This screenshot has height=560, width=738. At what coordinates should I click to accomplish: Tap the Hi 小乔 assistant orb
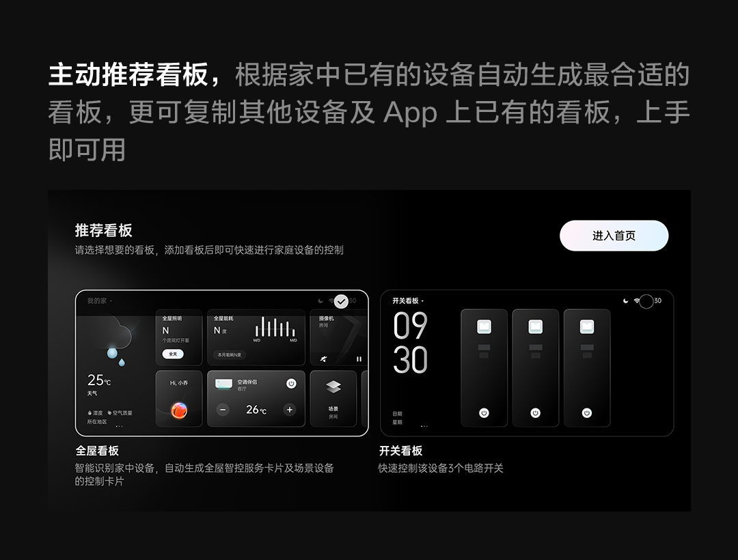[179, 410]
